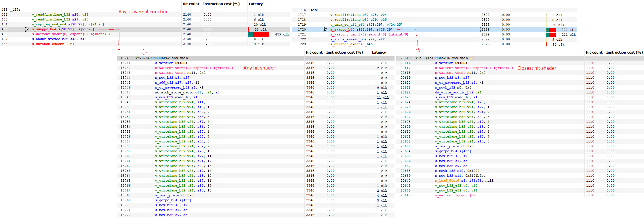The height and width of the screenshot is (218, 644).
Task: Select line 20639 s_mov_b32 s11, 0x2104bfac
Action: coord(460,176)
